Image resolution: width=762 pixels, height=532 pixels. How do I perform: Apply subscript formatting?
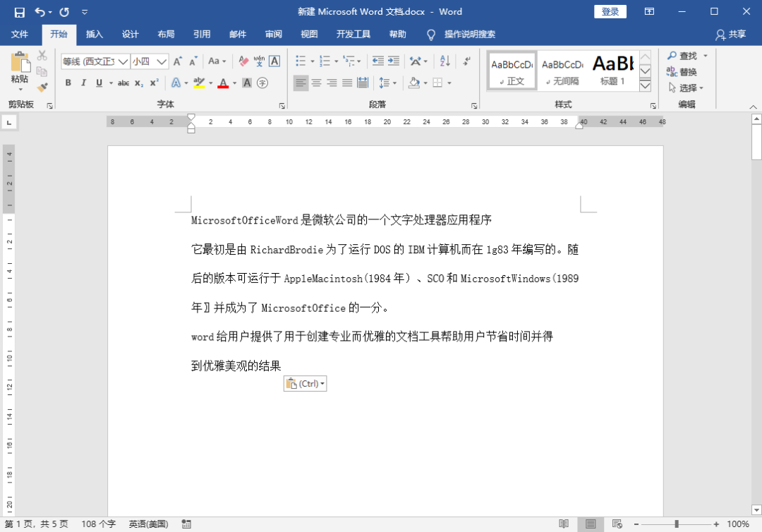coord(139,83)
